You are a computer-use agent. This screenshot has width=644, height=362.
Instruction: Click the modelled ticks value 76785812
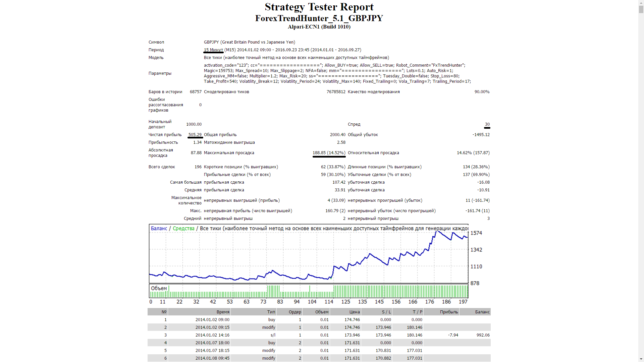(336, 92)
